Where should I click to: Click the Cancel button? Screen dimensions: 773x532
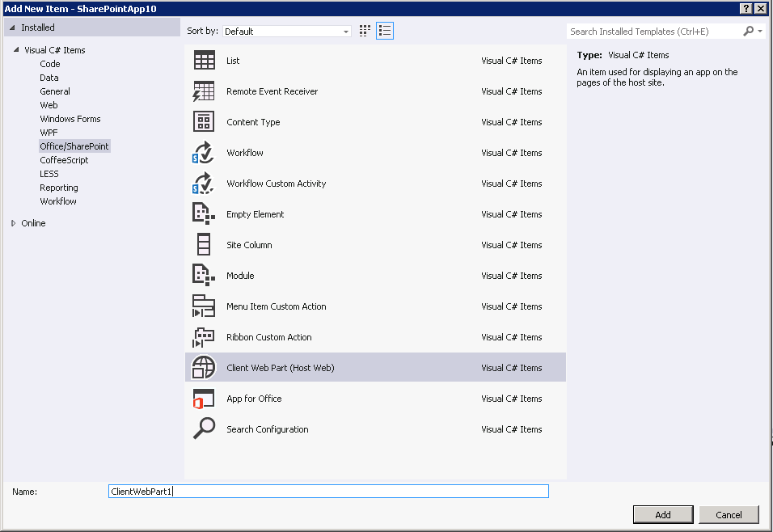click(729, 515)
